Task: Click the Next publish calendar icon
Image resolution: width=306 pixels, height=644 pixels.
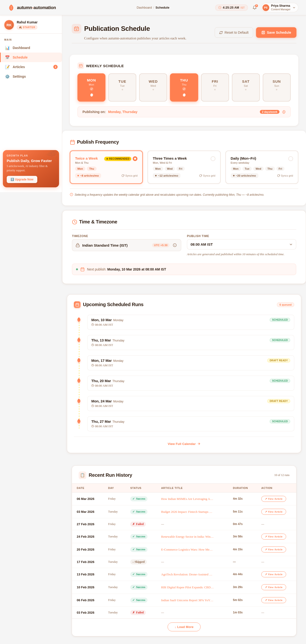Action: [x=82, y=269]
